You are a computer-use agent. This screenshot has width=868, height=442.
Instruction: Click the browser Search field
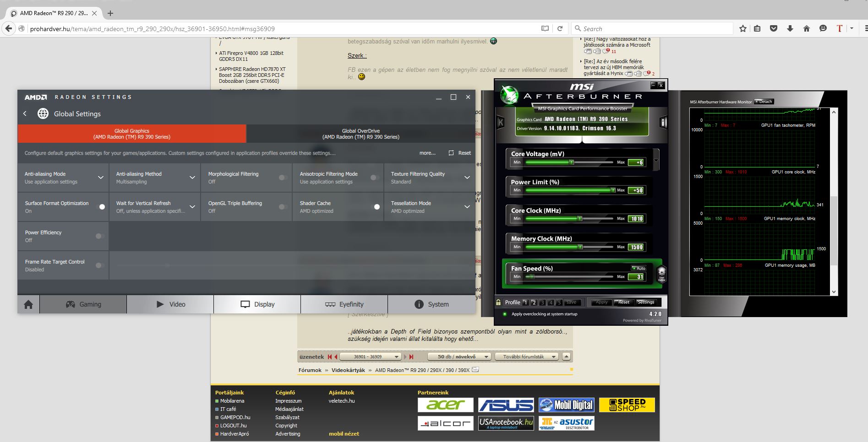(652, 28)
